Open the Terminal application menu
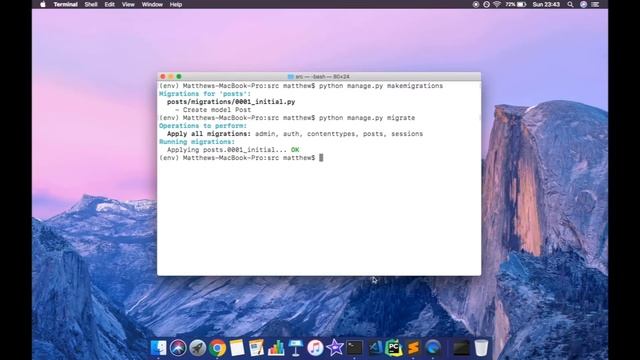640x360 pixels. (65, 4)
